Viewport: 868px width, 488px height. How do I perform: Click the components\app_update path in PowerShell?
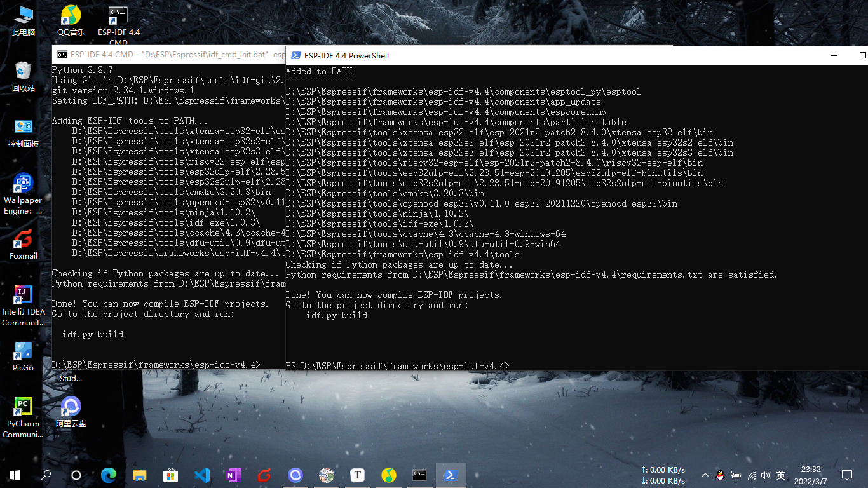click(444, 102)
